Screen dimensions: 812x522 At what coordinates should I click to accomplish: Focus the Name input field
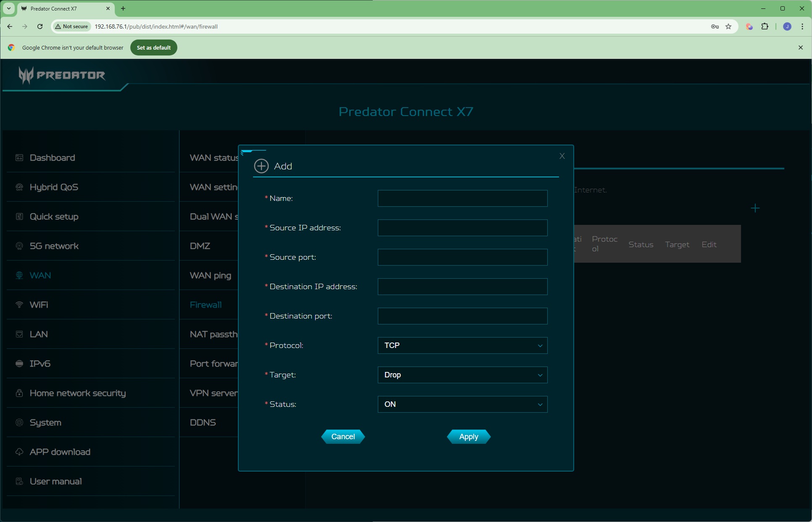click(x=462, y=198)
